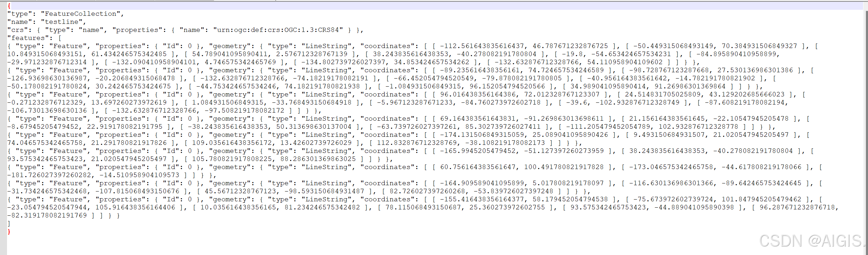This screenshot has height=255, width=868.
Task: Click the value -54.653424657534231
Action: [631, 54]
